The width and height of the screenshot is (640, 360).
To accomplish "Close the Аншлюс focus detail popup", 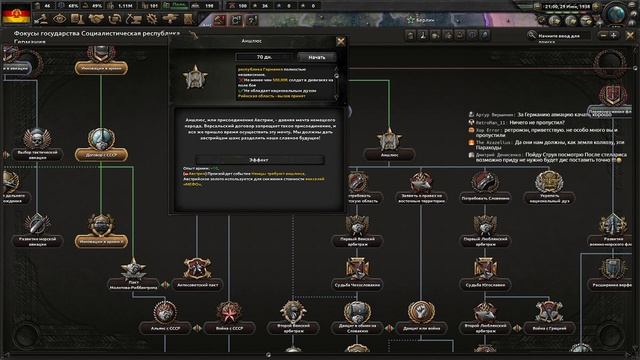I will 340,41.
